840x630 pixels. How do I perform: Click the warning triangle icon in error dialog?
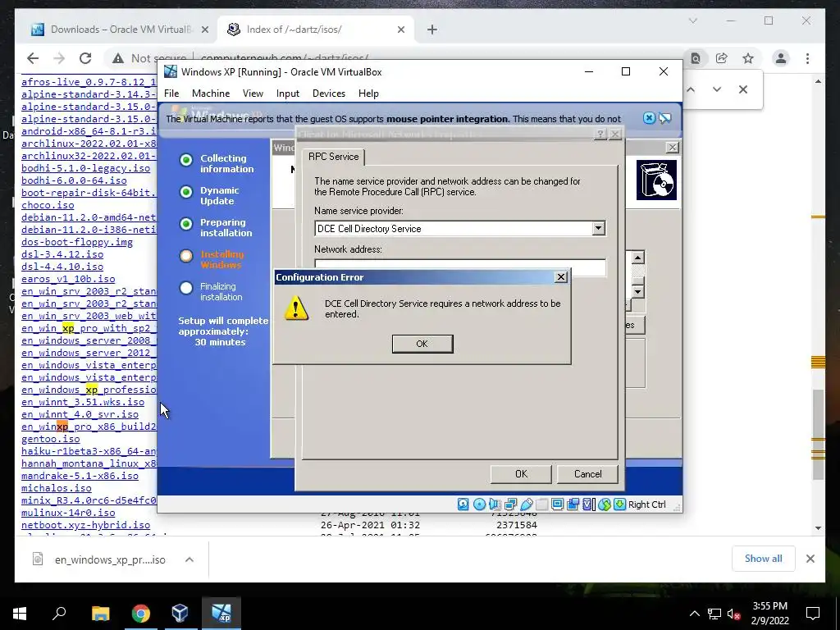296,308
